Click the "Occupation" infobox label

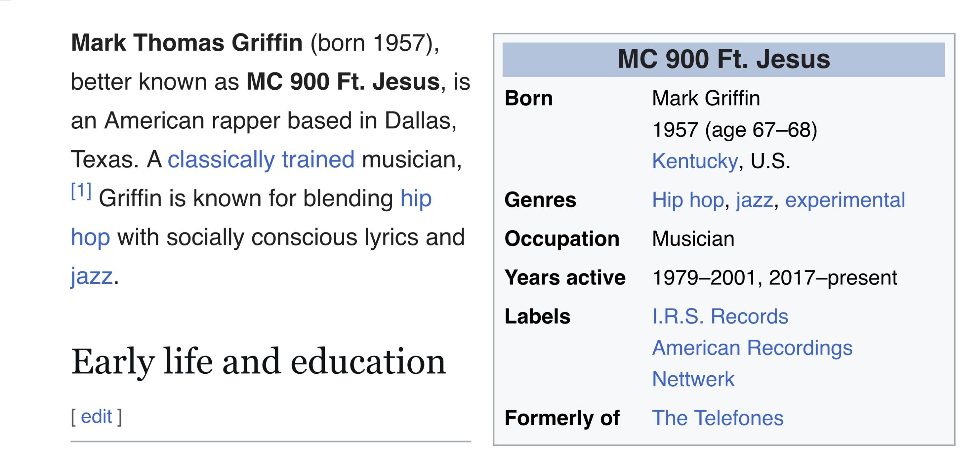pos(562,239)
